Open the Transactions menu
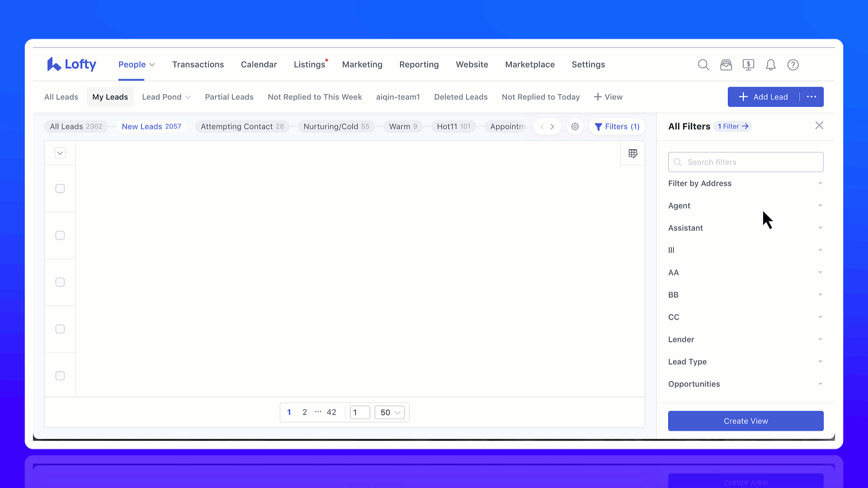This screenshot has height=488, width=868. (x=198, y=65)
